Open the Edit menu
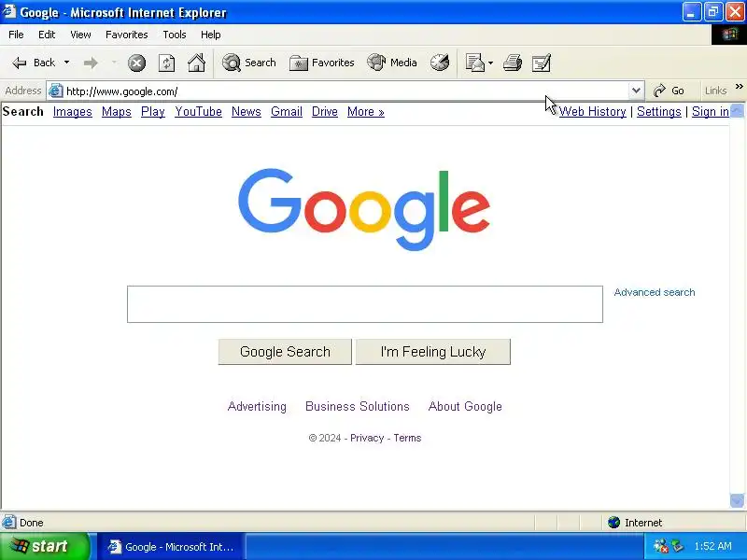Image resolution: width=747 pixels, height=560 pixels. pyautogui.click(x=47, y=35)
